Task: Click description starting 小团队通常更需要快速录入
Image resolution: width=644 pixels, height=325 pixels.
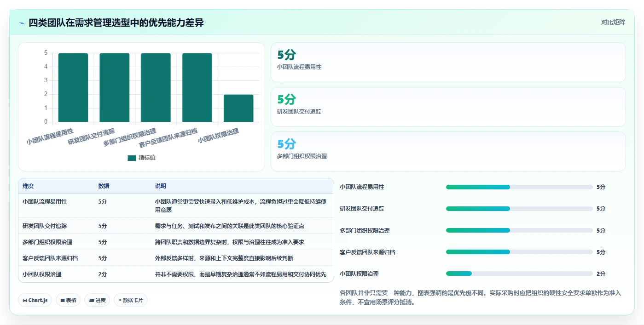Action: point(241,205)
